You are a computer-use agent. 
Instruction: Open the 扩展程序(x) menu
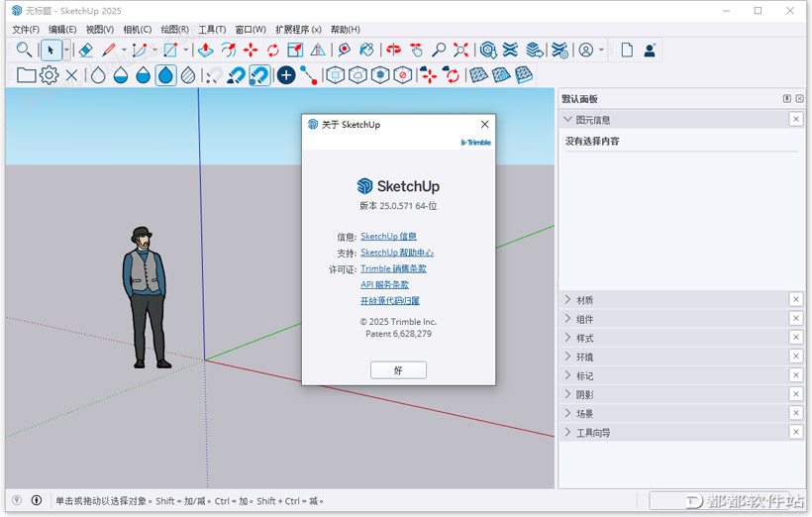click(298, 30)
